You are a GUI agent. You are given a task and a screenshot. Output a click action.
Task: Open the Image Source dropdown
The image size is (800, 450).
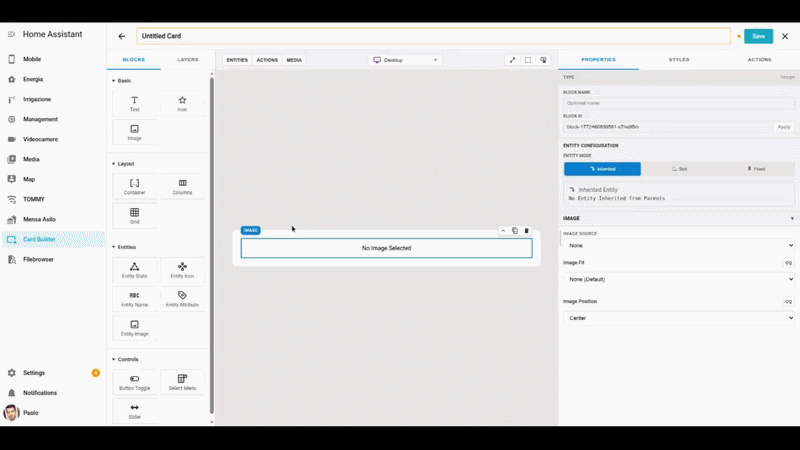pos(679,245)
